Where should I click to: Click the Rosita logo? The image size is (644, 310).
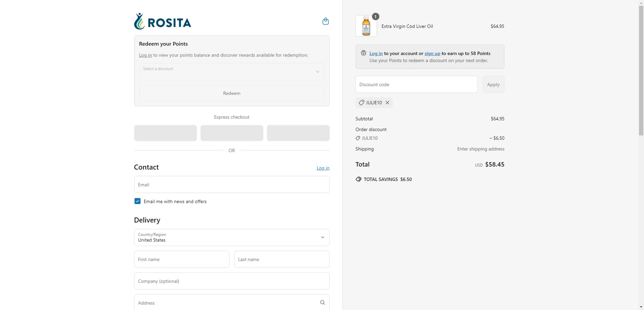point(162,21)
